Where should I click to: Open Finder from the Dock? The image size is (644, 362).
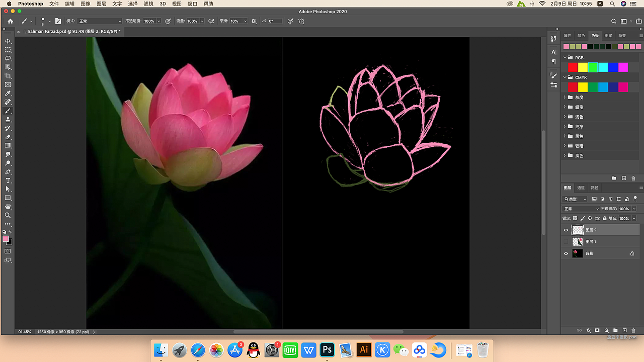[x=161, y=350]
